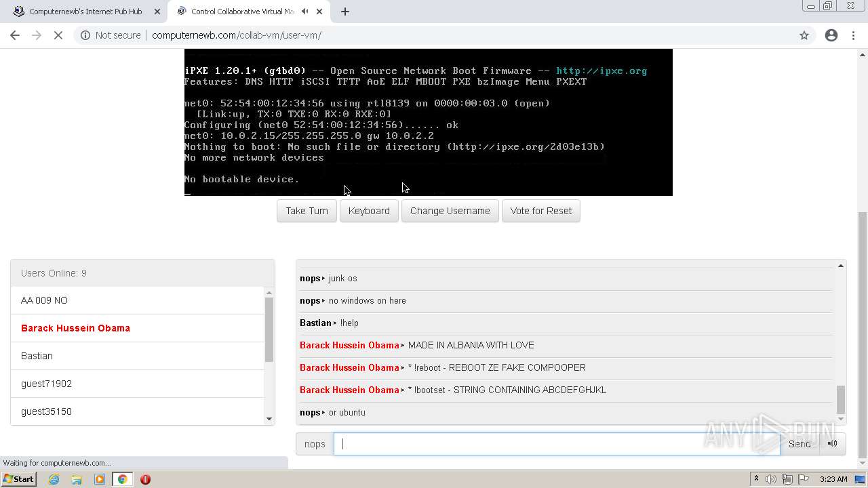Click the VM display screen
868x488 pixels.
(x=429, y=122)
